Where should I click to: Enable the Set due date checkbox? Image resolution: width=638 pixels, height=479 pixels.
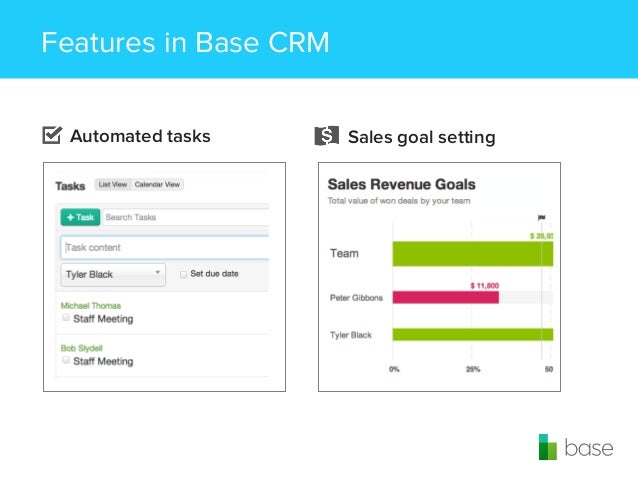click(x=183, y=274)
